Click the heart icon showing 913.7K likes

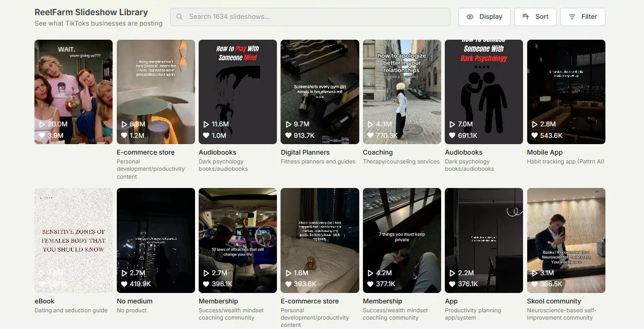click(x=288, y=136)
